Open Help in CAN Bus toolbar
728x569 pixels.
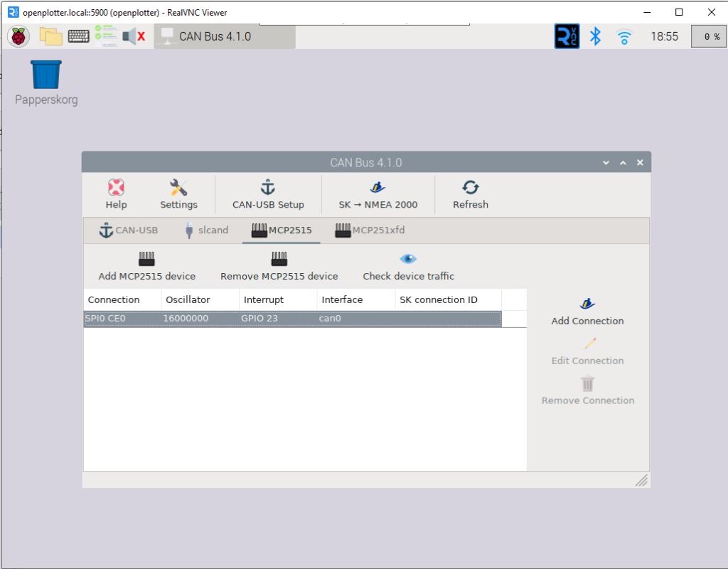pos(116,194)
